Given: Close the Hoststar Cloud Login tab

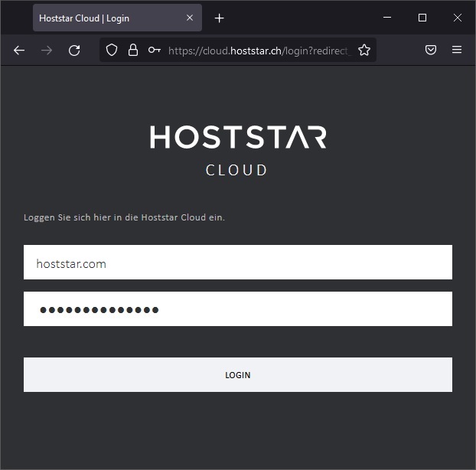Looking at the screenshot, I should (x=190, y=18).
